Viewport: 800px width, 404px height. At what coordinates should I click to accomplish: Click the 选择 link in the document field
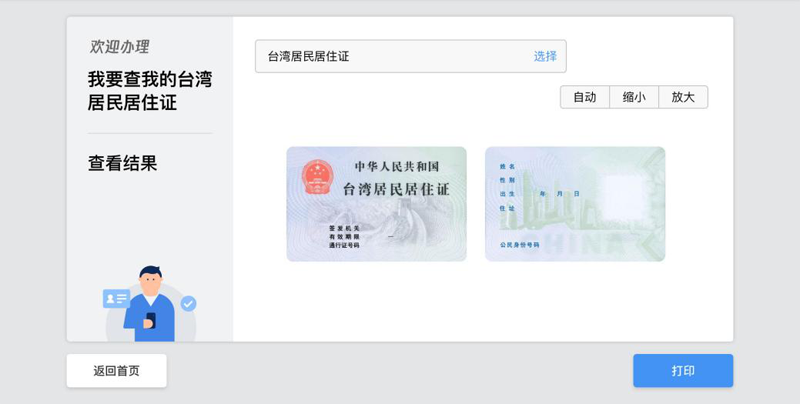pos(545,57)
